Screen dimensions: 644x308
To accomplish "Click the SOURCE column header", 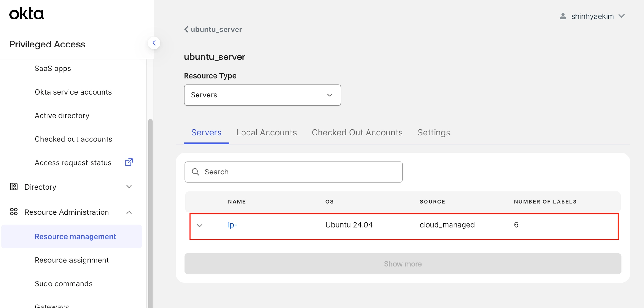I will 432,202.
